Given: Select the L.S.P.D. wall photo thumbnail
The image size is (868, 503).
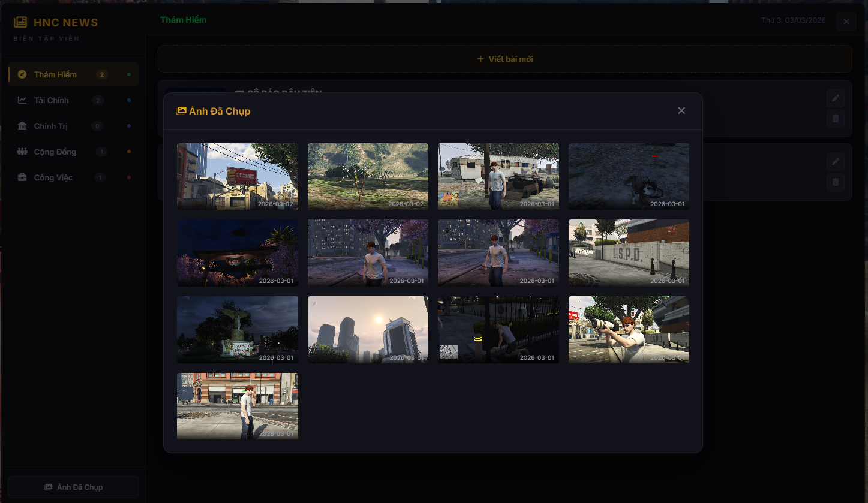Looking at the screenshot, I should pos(629,252).
